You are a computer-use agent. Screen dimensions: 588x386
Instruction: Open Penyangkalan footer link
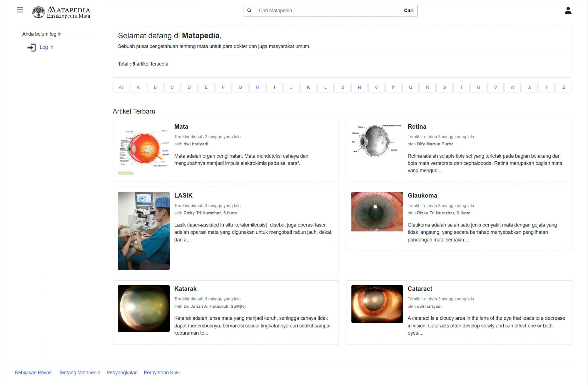pos(122,373)
